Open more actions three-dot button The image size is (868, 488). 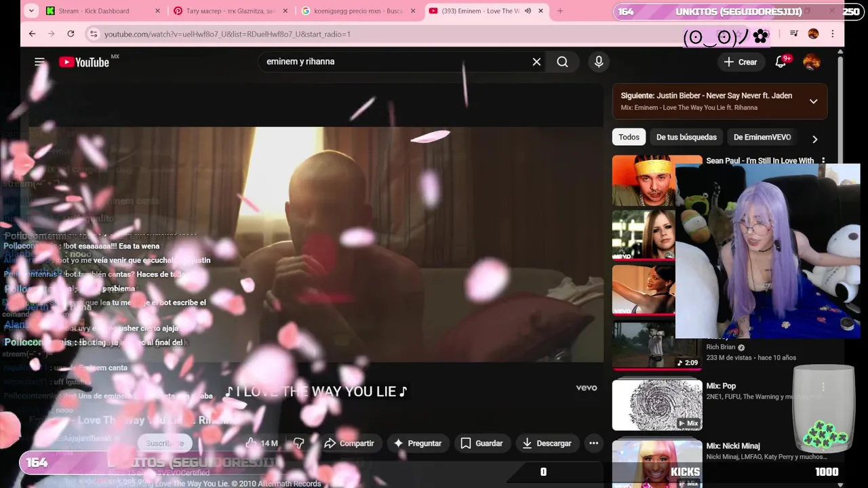(594, 443)
